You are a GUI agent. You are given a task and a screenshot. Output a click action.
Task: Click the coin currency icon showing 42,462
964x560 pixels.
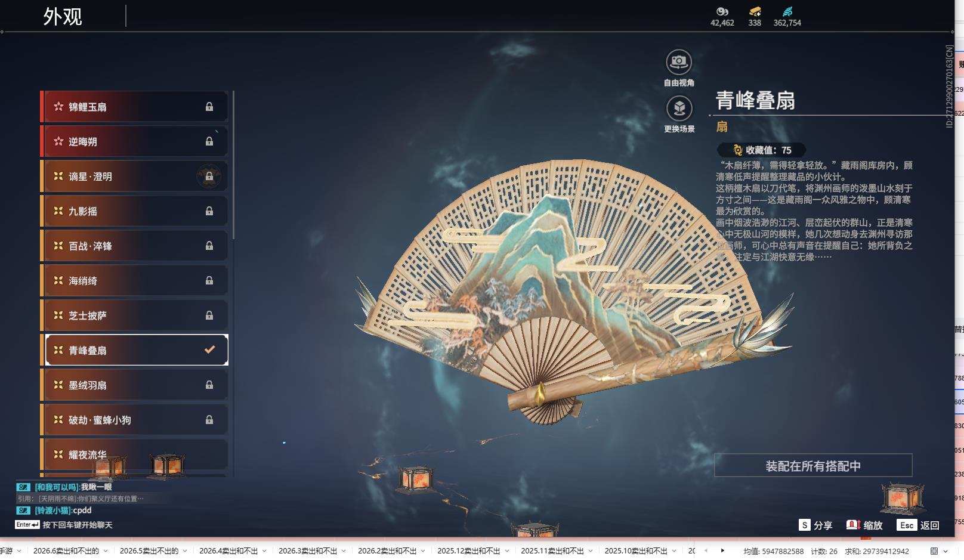tap(722, 11)
